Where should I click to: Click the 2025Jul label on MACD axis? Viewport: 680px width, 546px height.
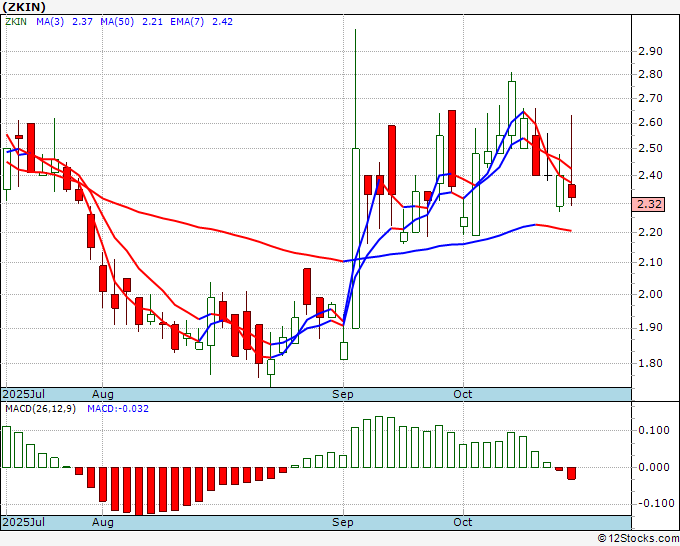click(24, 522)
